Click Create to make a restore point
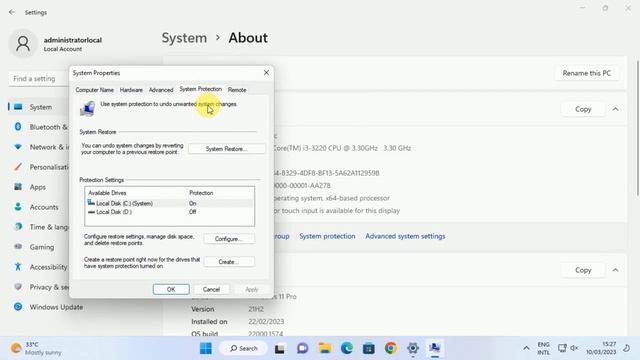This screenshot has height=360, width=640. coord(229,262)
